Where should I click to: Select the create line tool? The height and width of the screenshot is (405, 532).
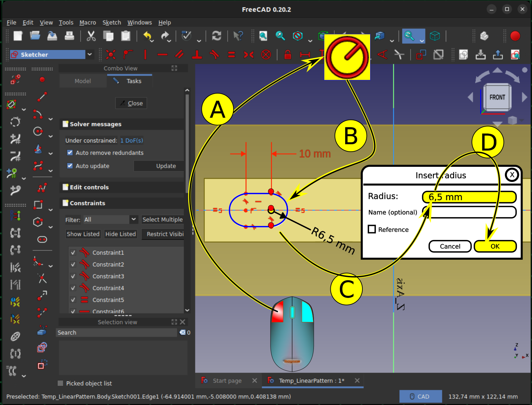(x=42, y=96)
